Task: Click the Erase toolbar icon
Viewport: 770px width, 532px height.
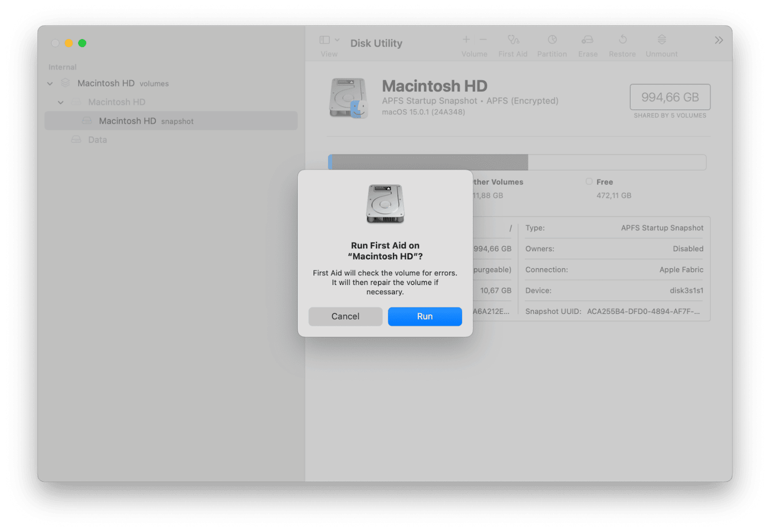Action: point(587,40)
